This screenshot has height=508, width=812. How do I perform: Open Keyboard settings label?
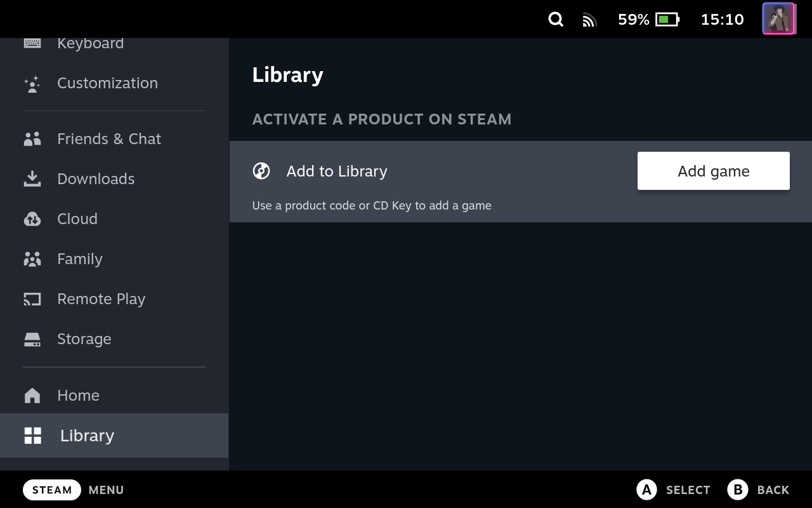[x=90, y=43]
